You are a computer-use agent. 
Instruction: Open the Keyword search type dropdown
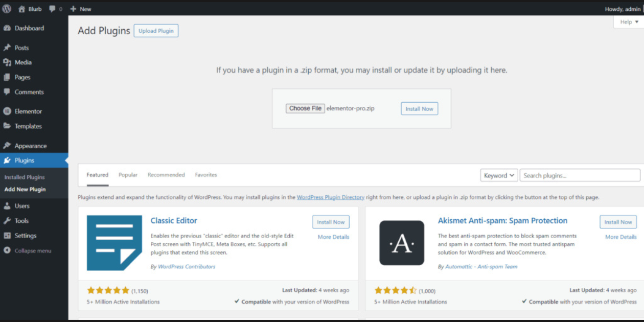[x=499, y=175]
